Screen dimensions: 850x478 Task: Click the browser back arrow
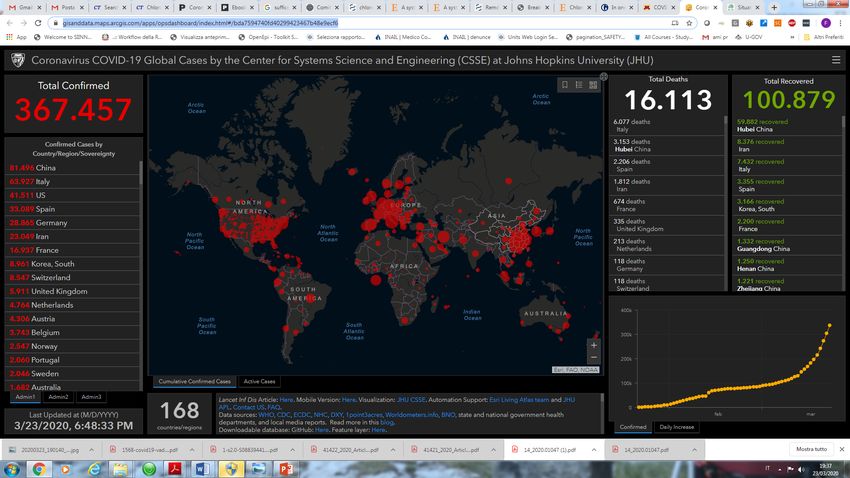(x=10, y=23)
